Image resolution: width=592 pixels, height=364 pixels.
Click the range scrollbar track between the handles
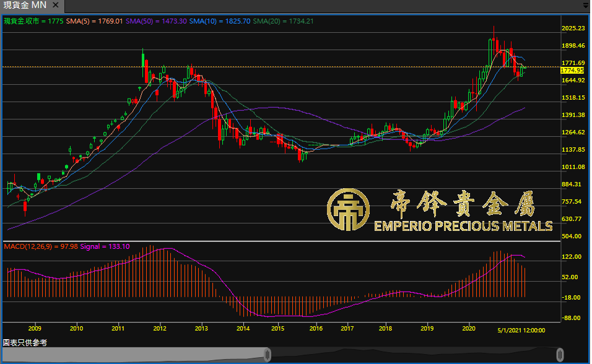coord(414,355)
